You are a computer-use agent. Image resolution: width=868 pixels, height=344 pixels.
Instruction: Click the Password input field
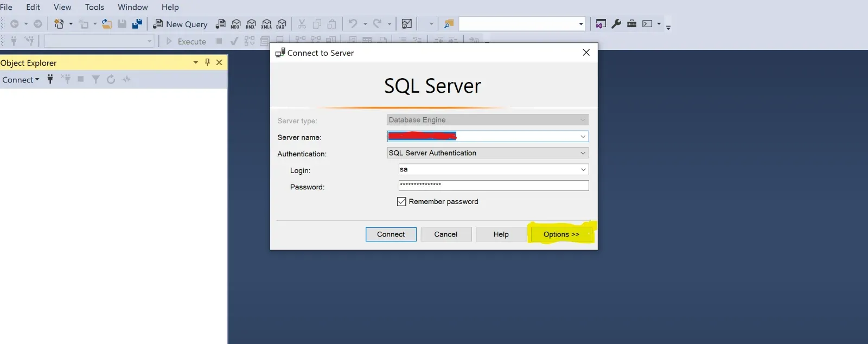coord(494,186)
